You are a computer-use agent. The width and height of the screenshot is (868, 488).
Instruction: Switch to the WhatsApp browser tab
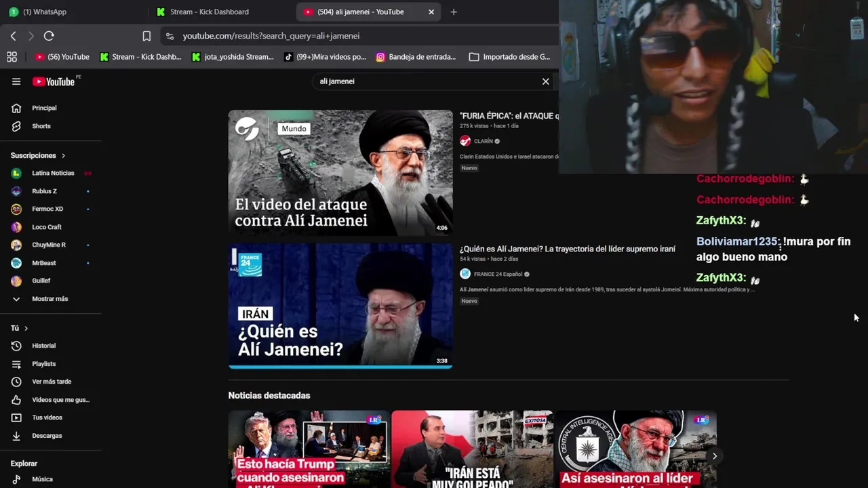tap(73, 12)
